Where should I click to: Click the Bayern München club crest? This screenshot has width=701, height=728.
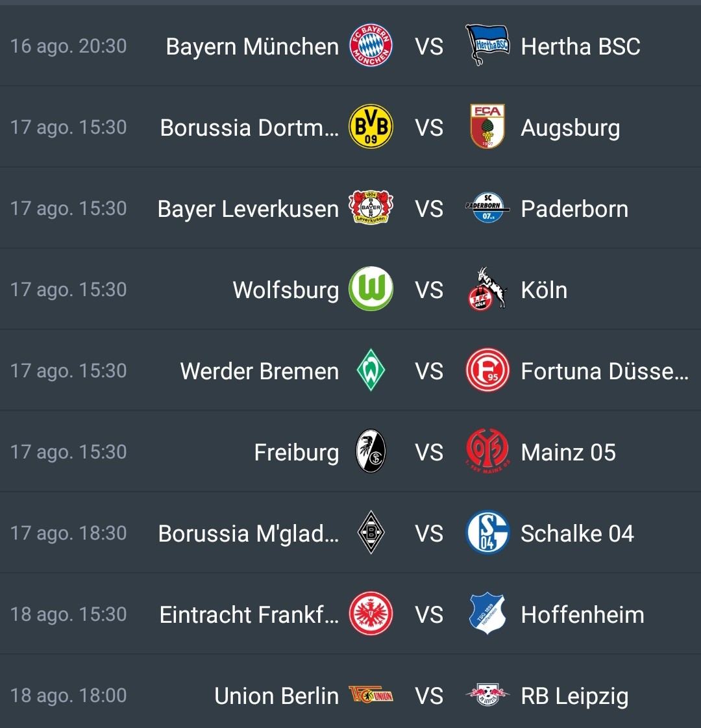pos(371,45)
